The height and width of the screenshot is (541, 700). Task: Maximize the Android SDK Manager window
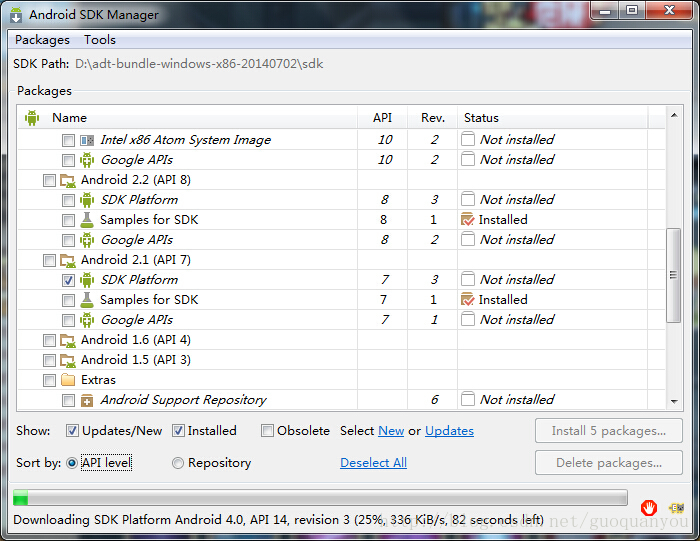pyautogui.click(x=632, y=11)
